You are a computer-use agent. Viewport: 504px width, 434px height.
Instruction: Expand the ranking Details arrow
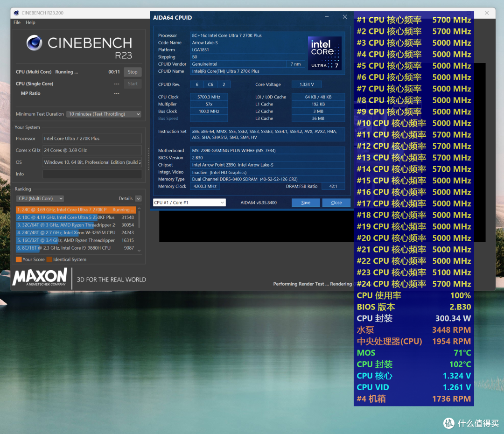click(x=138, y=199)
